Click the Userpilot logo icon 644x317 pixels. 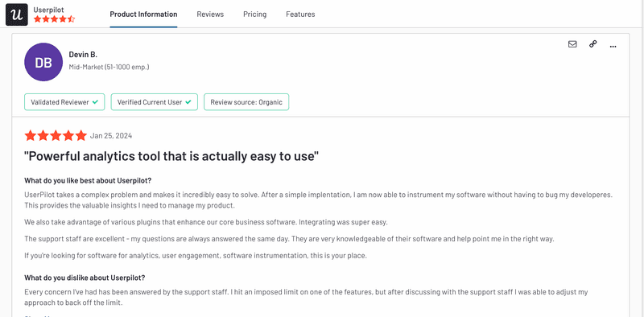(x=17, y=14)
